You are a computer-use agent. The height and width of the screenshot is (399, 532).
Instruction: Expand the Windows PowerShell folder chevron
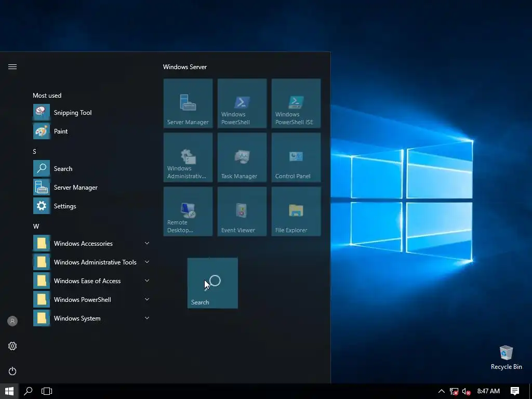147,299
